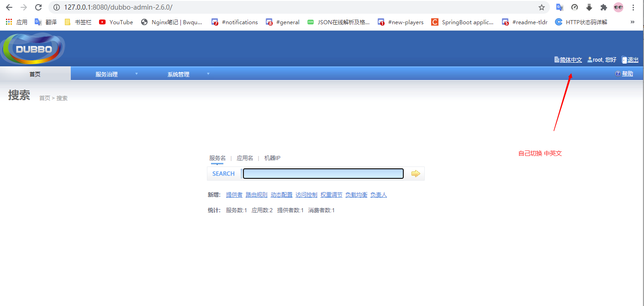Image resolution: width=644 pixels, height=306 pixels.
Task: Open YouTube bookmark in bookmarks bar
Action: (116, 22)
